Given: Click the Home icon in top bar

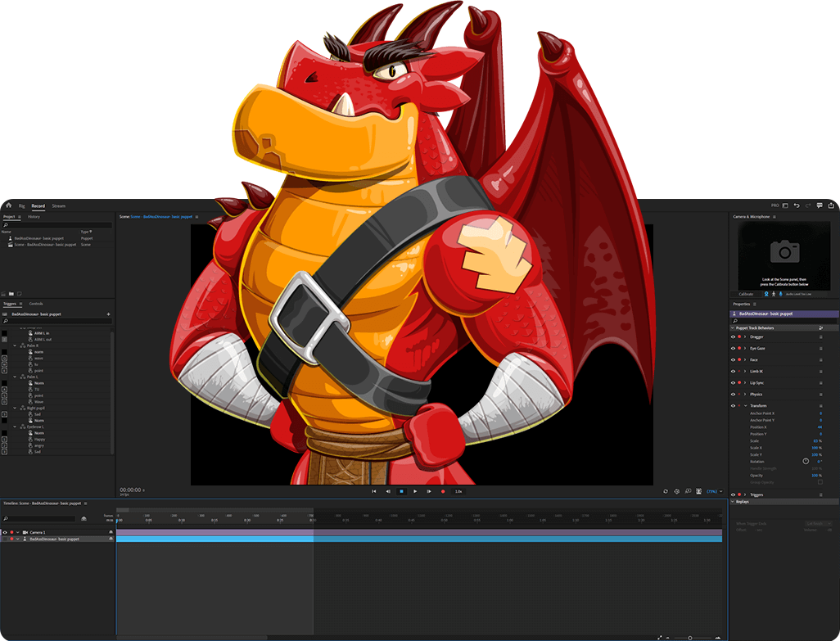Looking at the screenshot, I should coord(8,205).
